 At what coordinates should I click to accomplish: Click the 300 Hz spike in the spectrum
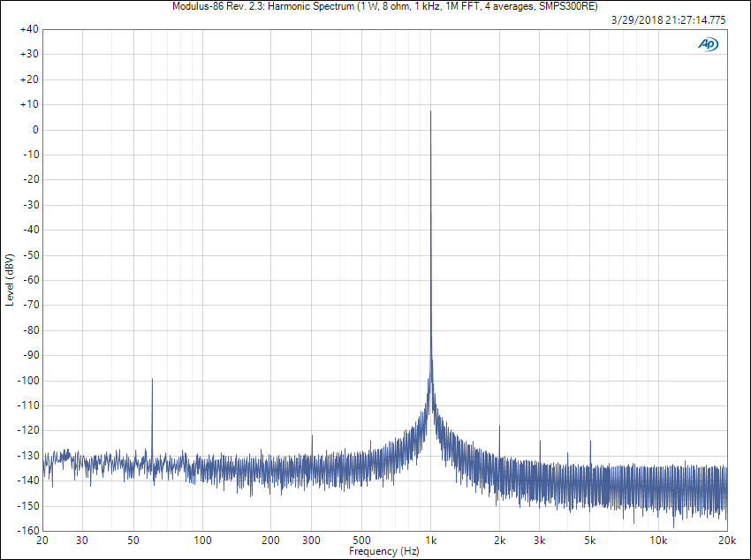click(312, 435)
